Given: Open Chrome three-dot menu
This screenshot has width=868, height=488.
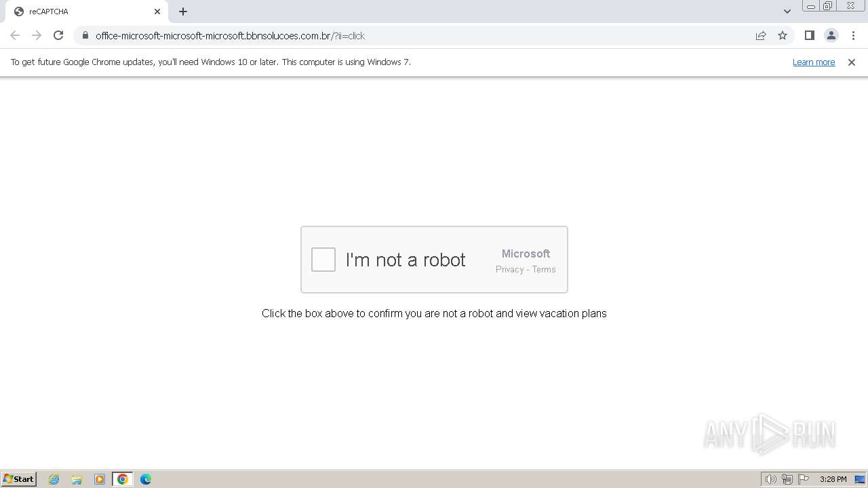Looking at the screenshot, I should [x=853, y=35].
